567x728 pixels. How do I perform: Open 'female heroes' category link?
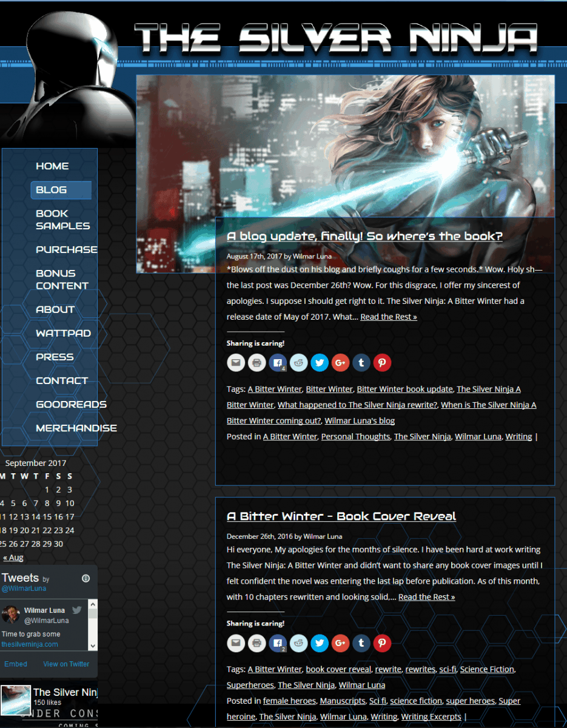coord(289,701)
